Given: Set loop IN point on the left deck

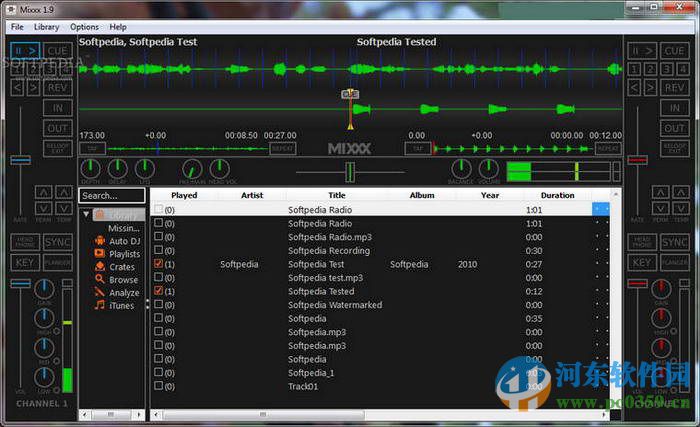Looking at the screenshot, I should coord(58,108).
